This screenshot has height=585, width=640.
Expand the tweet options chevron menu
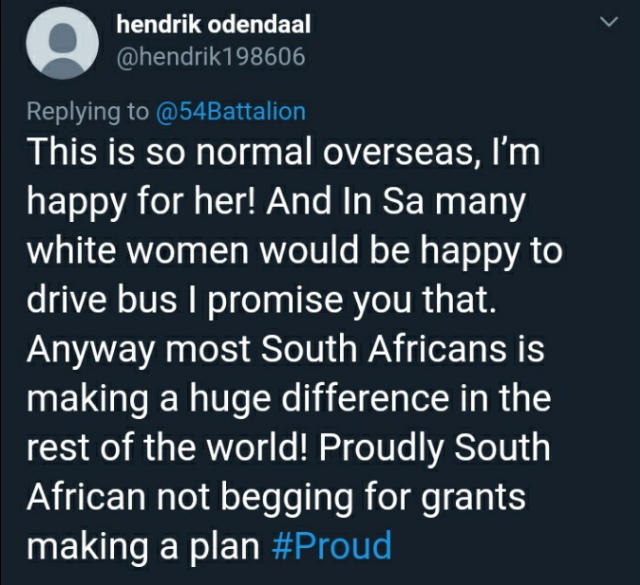609,22
